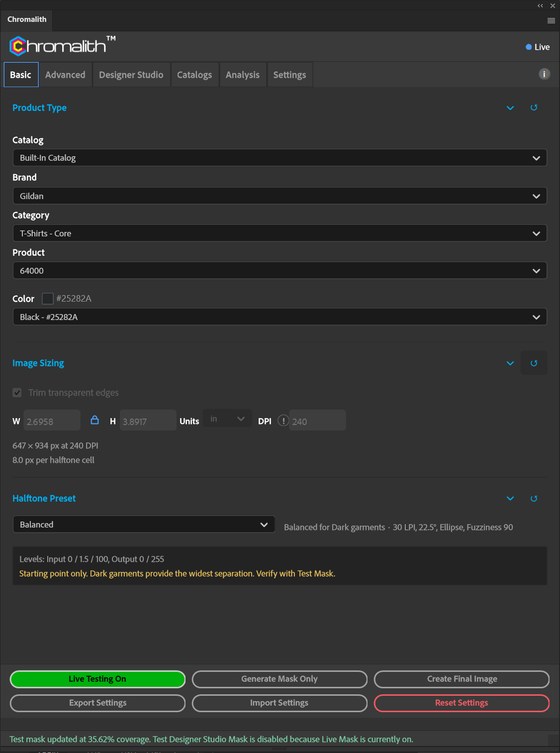Collapse the Image Sizing section
Viewport: 560px width, 753px height.
510,363
